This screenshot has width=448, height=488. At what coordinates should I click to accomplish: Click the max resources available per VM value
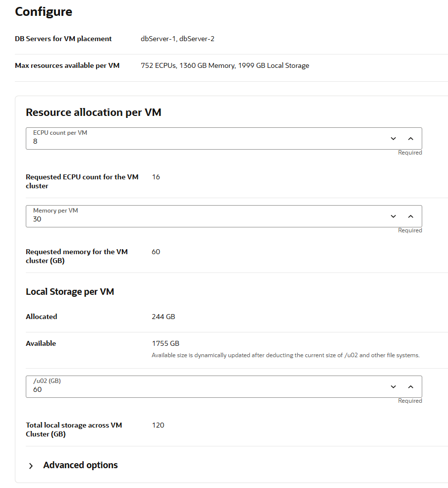pyautogui.click(x=225, y=65)
